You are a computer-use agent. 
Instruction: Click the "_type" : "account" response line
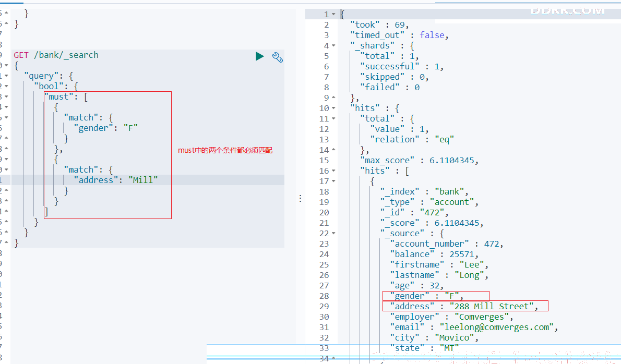(429, 202)
